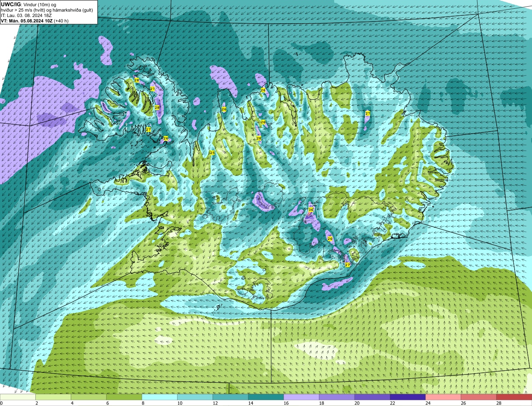Click the 8–10 m/s light cyan legend swatch

(x=160, y=397)
